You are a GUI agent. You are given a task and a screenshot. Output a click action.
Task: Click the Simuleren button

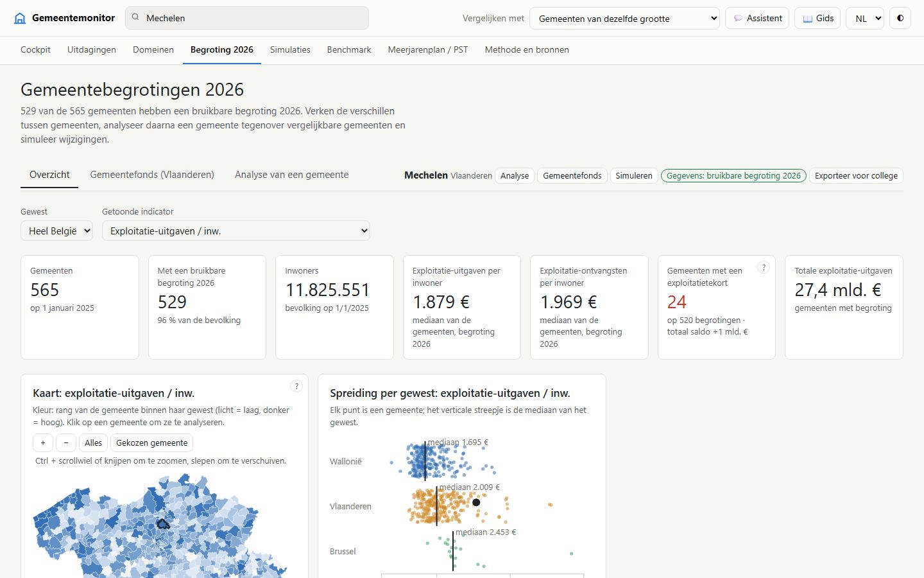point(634,175)
